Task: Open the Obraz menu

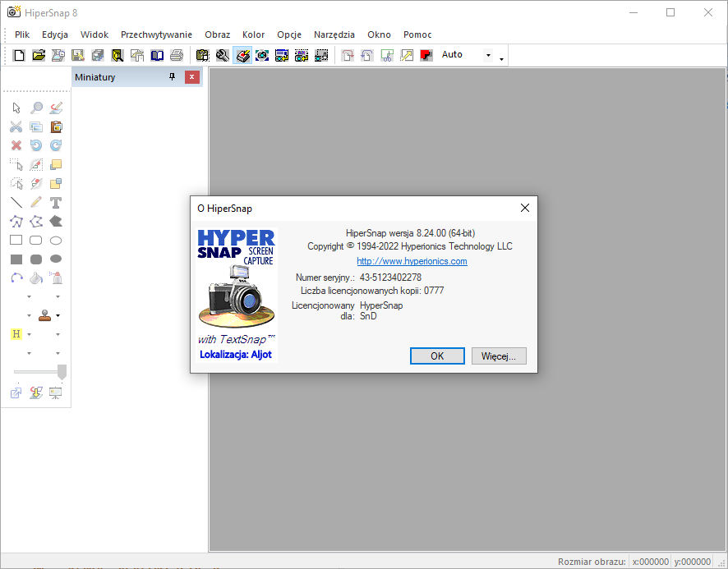Action: pos(217,34)
